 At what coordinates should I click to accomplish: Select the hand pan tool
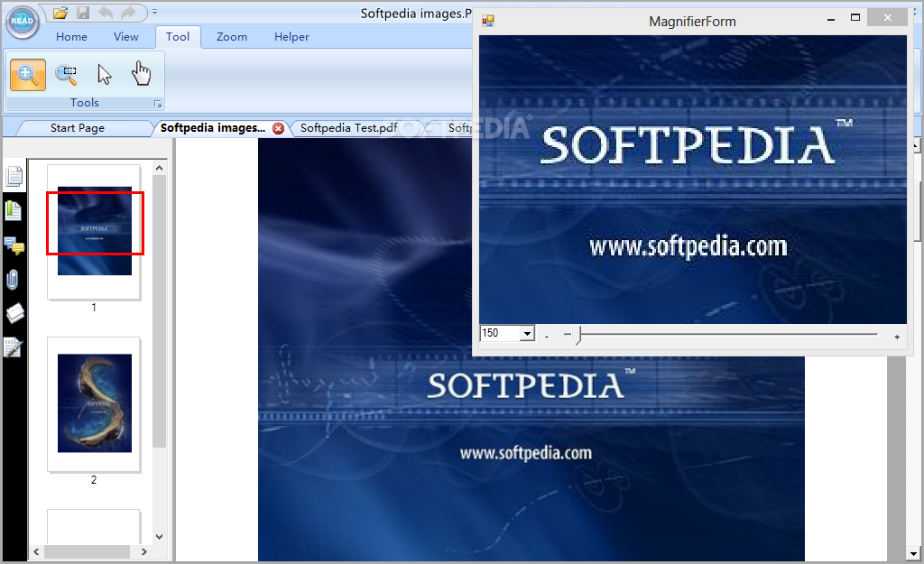click(141, 74)
